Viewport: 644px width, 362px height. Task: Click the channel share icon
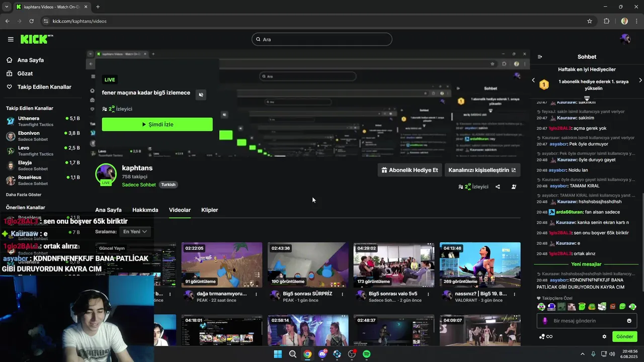498,187
